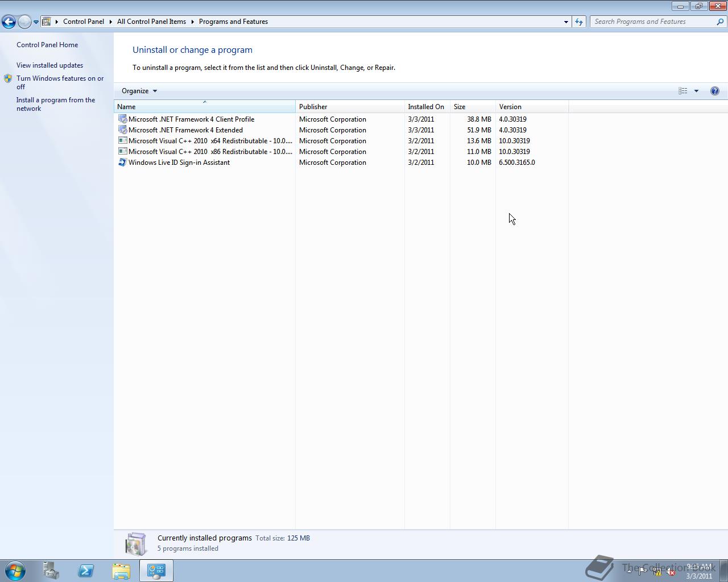Open the Organize menu
The image size is (728, 582).
[139, 91]
